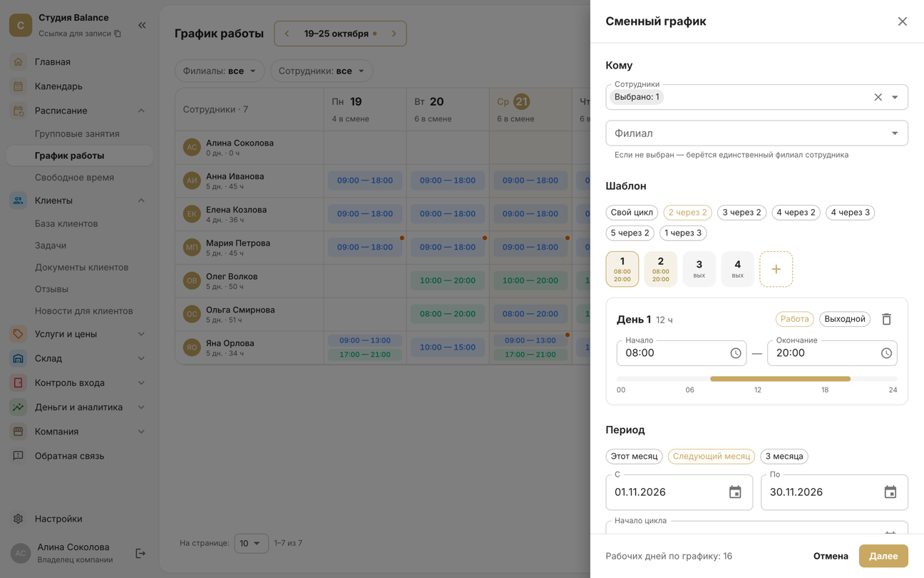This screenshot has height=578, width=924.
Task: Add a new cycle day with plus
Action: pyautogui.click(x=776, y=269)
